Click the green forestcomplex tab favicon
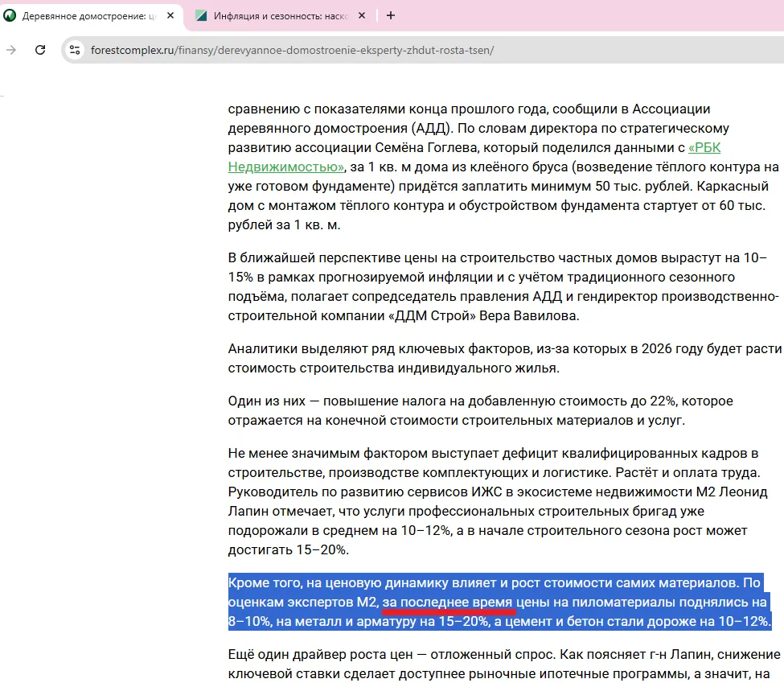The height and width of the screenshot is (683, 784). pos(10,15)
